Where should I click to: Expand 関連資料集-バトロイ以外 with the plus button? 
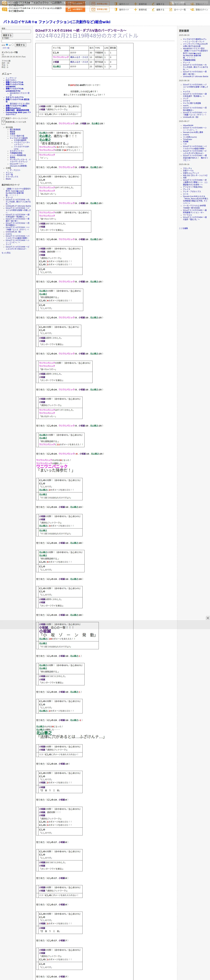point(3,123)
